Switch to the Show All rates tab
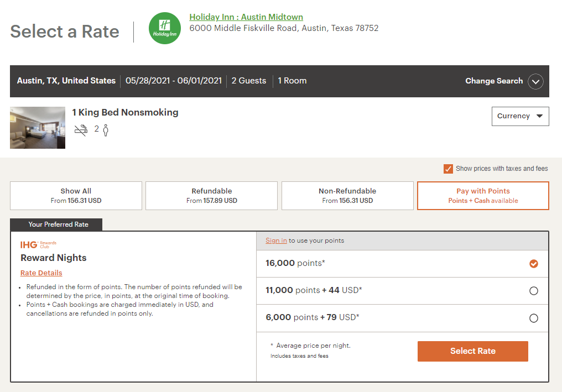 click(x=76, y=196)
